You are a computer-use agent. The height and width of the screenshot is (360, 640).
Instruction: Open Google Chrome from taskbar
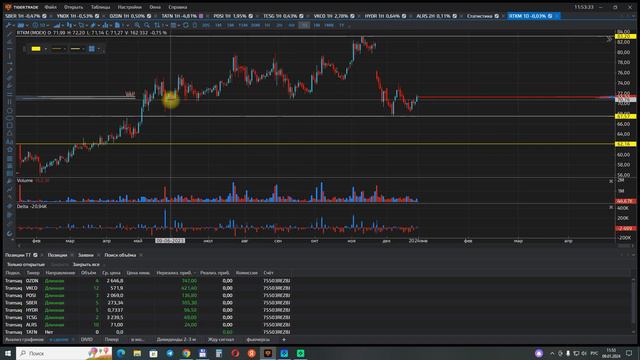(x=186, y=353)
